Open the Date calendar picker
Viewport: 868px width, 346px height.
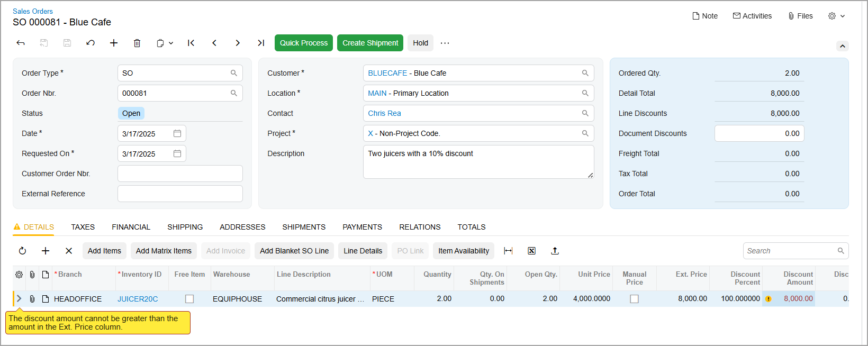tap(177, 133)
